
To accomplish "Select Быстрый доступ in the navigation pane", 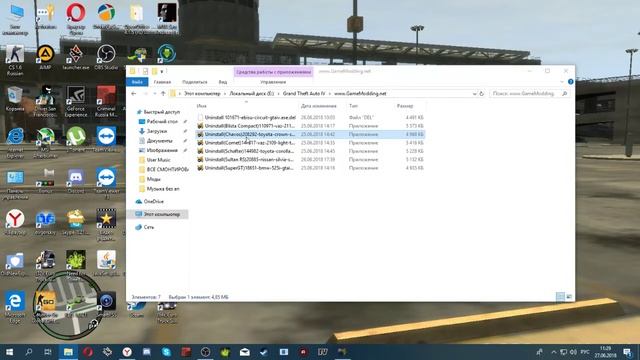I will 161,112.
